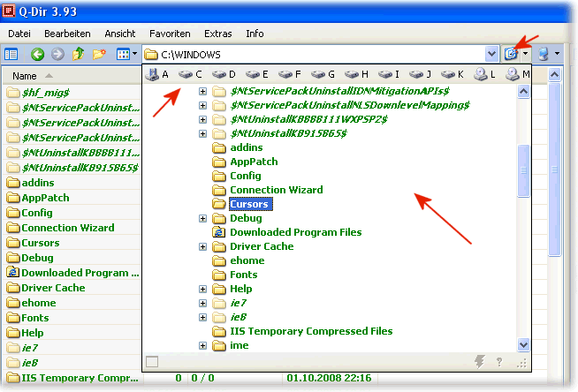Select drive H in the drive bar

tap(356, 75)
